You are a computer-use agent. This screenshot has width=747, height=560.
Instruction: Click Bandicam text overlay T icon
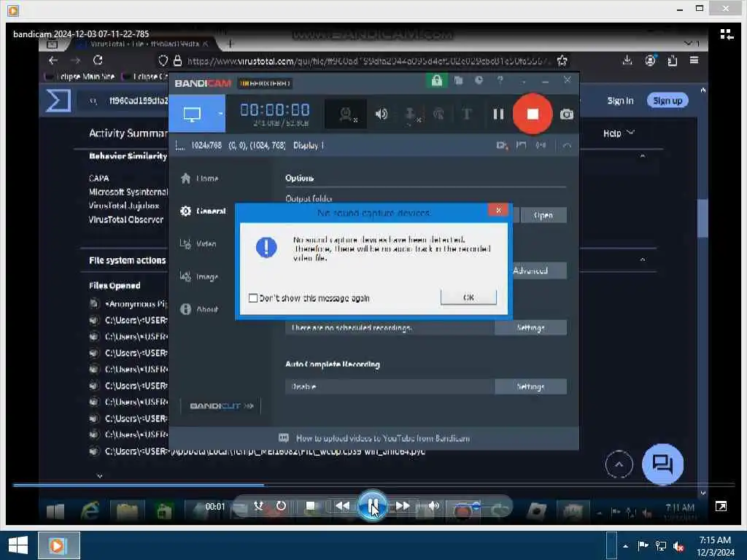coord(467,114)
